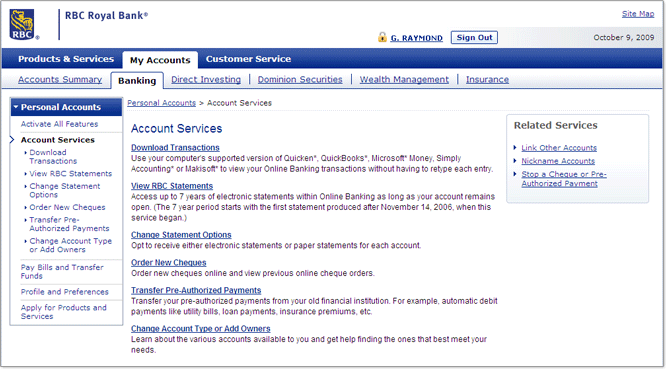Open Pay Bills and Transfer Funds in the sidebar
Screen dimensions: 666x369
[62, 271]
